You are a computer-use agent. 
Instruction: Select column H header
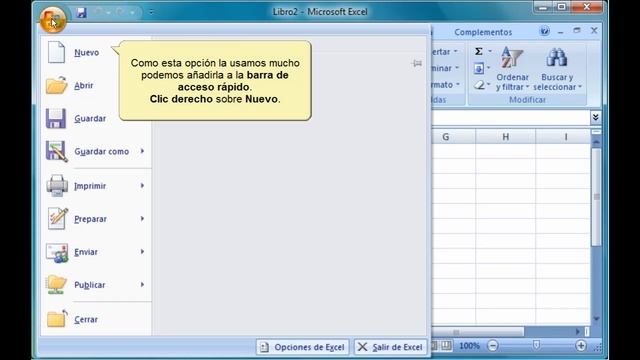tap(505, 137)
